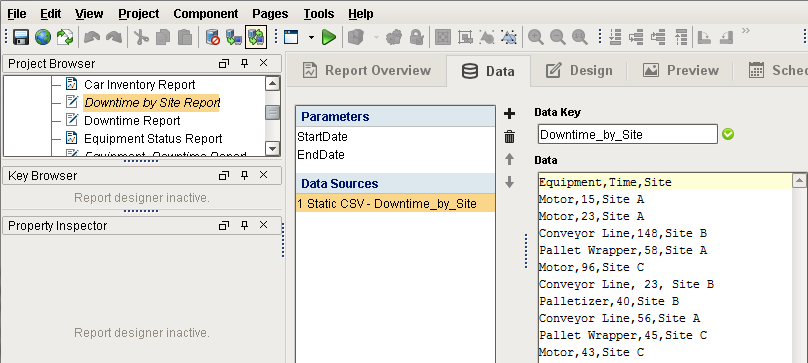Screen dimensions: 808x363
Task: Click the Move to Front ordering icon
Action: [681, 37]
